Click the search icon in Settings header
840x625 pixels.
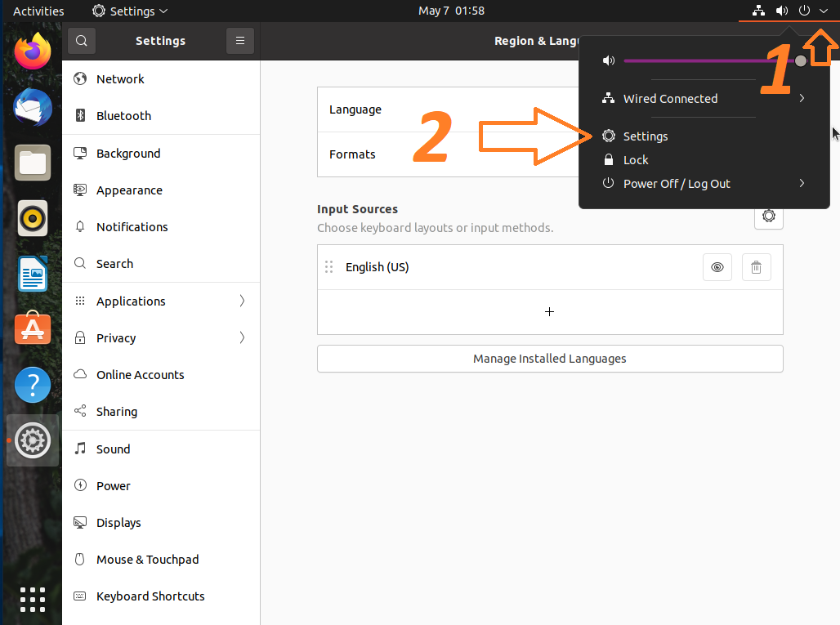[82, 41]
